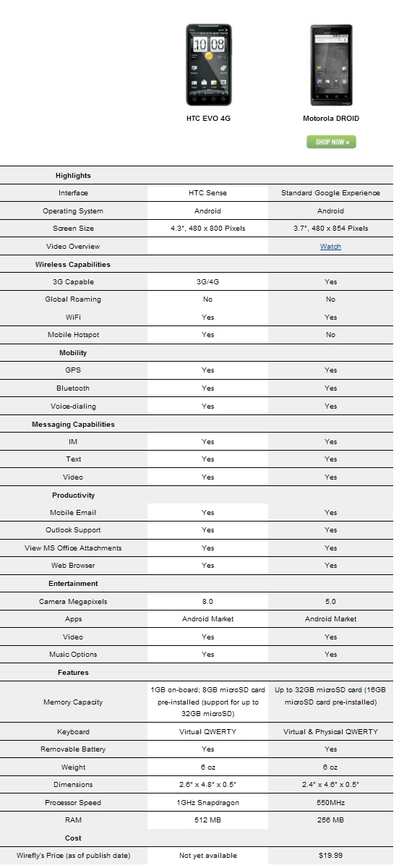Click the Features section header
The width and height of the screenshot is (399, 868).
click(73, 673)
